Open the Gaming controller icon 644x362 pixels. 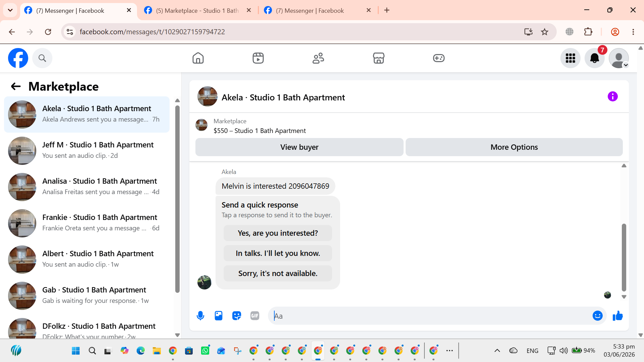(x=439, y=58)
